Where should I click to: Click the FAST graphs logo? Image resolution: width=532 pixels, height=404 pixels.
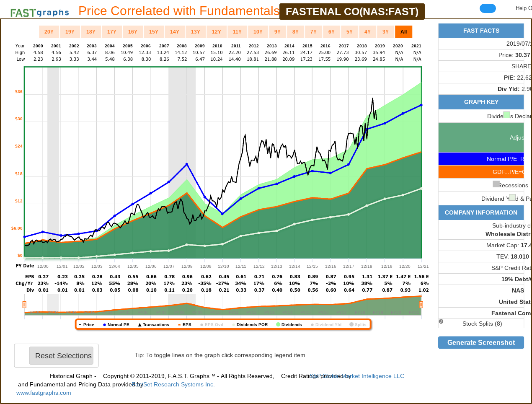coord(40,12)
